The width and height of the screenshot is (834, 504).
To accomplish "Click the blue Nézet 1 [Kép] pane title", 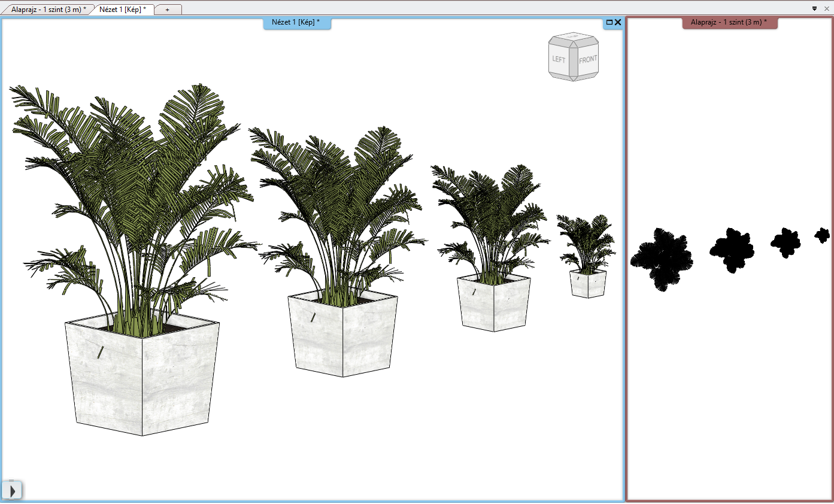I will (x=296, y=23).
